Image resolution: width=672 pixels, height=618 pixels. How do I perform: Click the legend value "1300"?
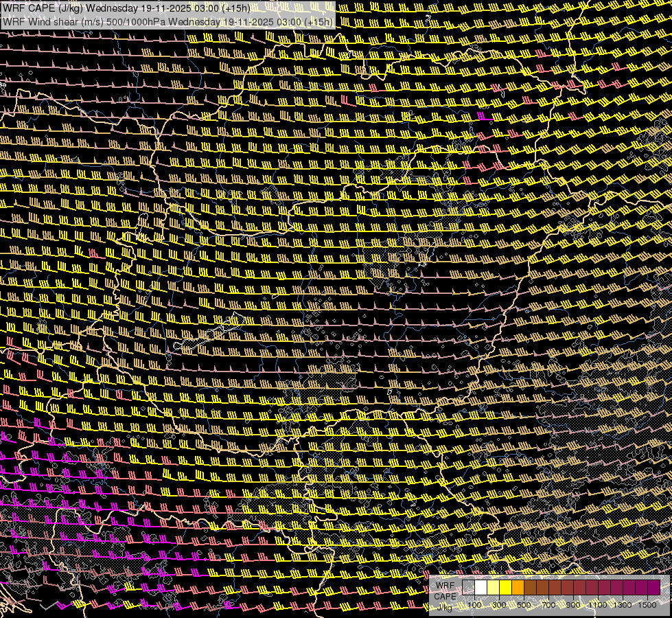coord(623,605)
